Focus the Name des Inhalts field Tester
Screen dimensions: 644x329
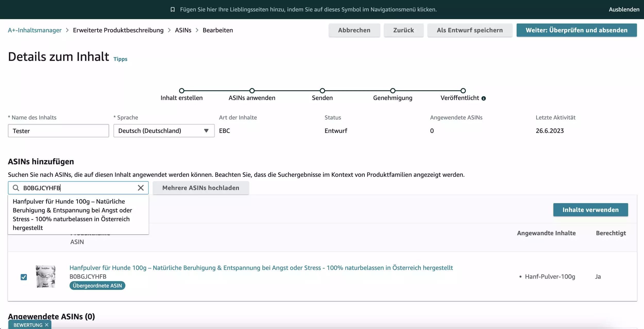(58, 131)
